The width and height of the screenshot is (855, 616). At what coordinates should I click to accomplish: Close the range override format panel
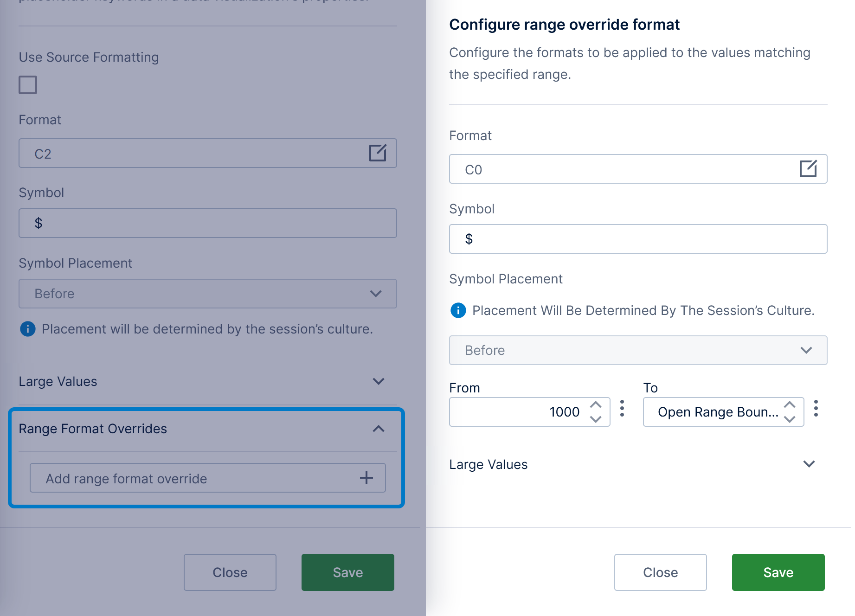[660, 572]
